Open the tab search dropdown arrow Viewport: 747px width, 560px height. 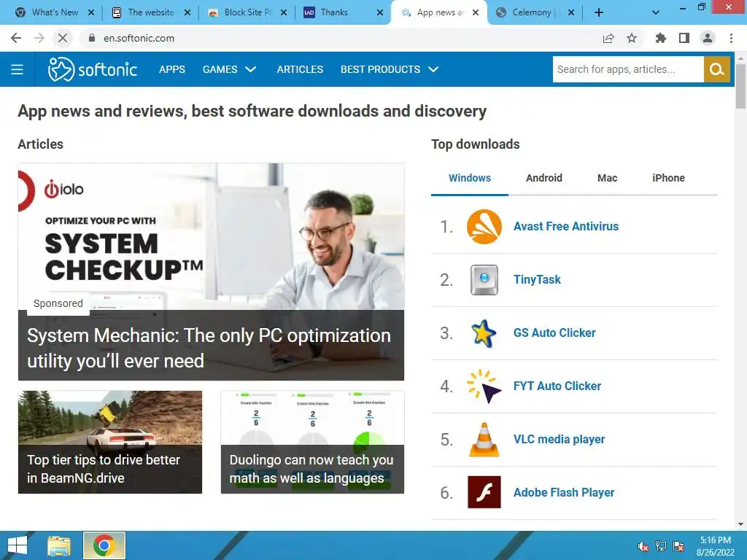[x=656, y=13]
